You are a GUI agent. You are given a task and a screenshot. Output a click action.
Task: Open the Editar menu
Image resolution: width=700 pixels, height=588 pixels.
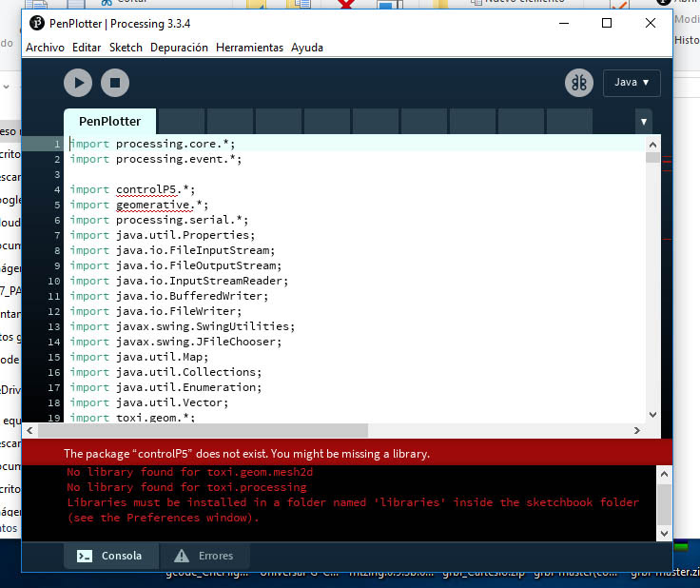pyautogui.click(x=87, y=48)
